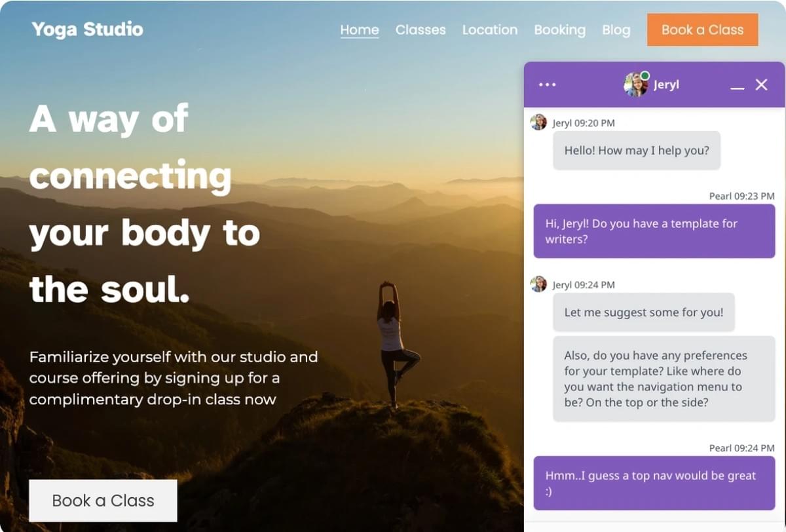
Task: Visit the Blog section
Action: [x=616, y=29]
